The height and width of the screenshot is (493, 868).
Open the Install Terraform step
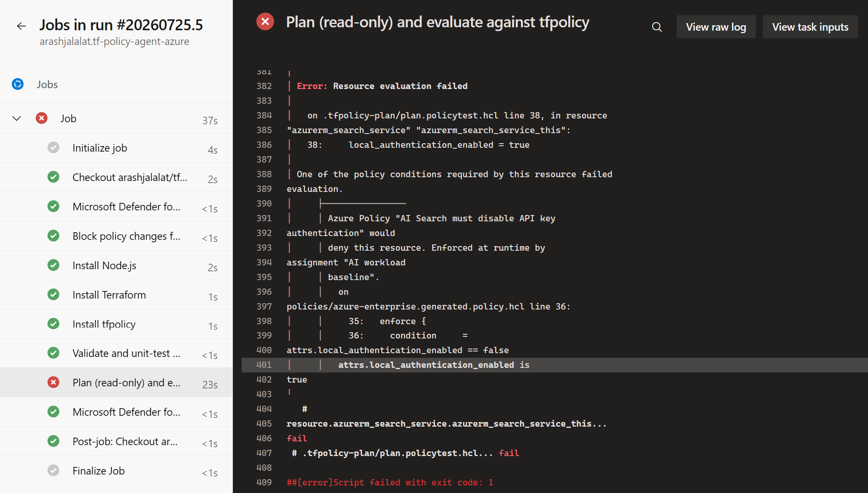[x=116, y=295]
